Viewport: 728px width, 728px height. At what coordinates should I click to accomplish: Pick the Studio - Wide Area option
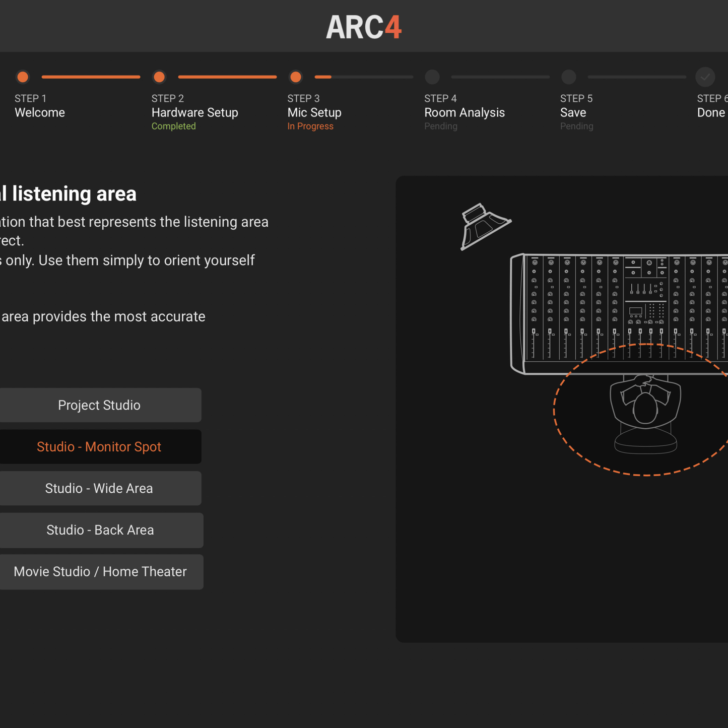(100, 488)
